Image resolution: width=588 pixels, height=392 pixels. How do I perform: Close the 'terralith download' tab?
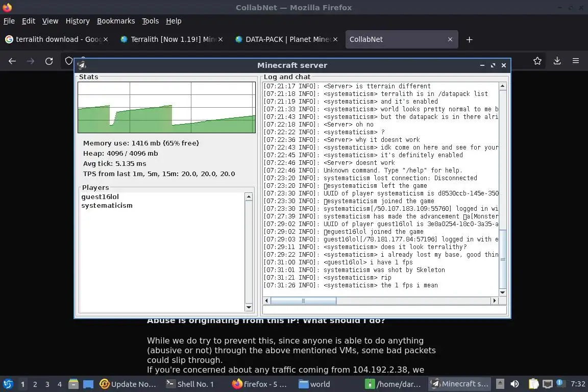coord(106,39)
